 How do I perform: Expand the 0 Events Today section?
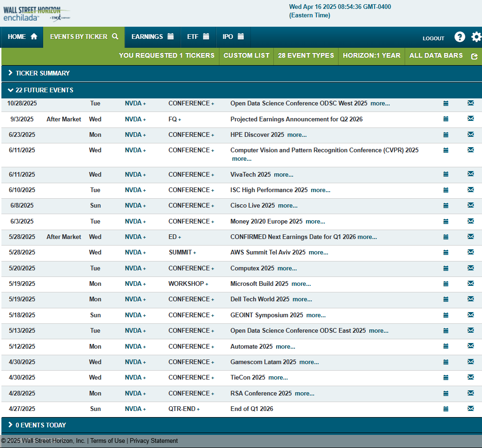(x=37, y=425)
